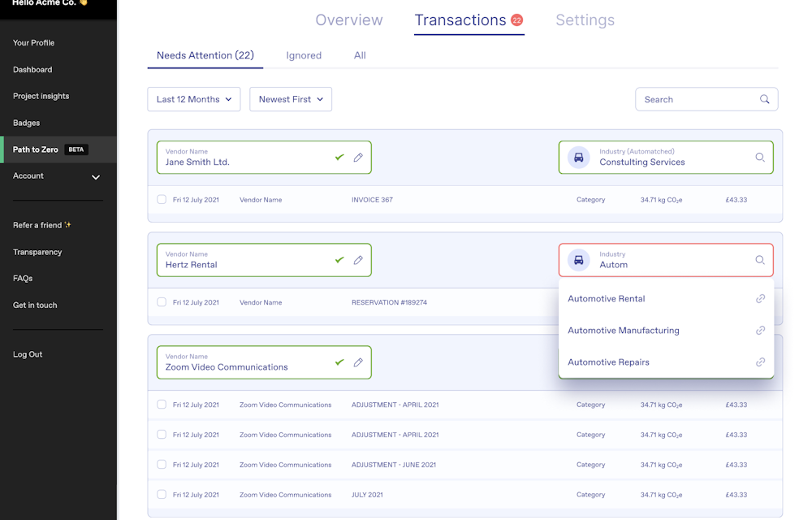Expand the Account sidebar menu
This screenshot has width=812, height=520.
96,176
